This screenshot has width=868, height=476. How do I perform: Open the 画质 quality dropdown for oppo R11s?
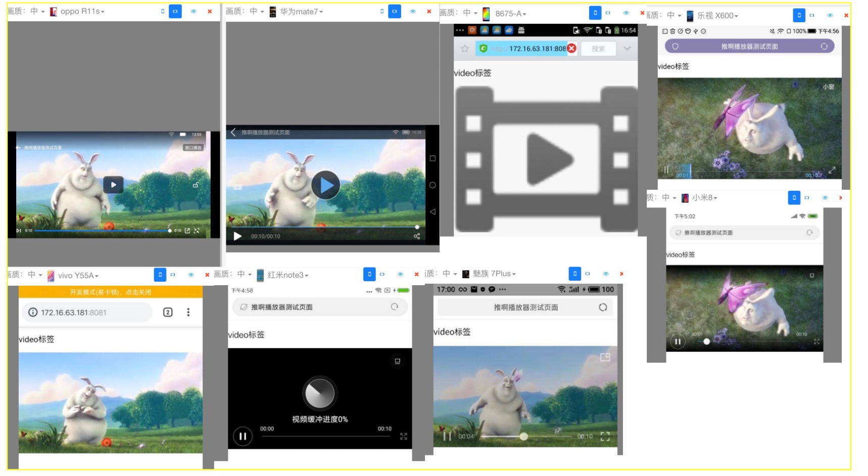pyautogui.click(x=37, y=11)
